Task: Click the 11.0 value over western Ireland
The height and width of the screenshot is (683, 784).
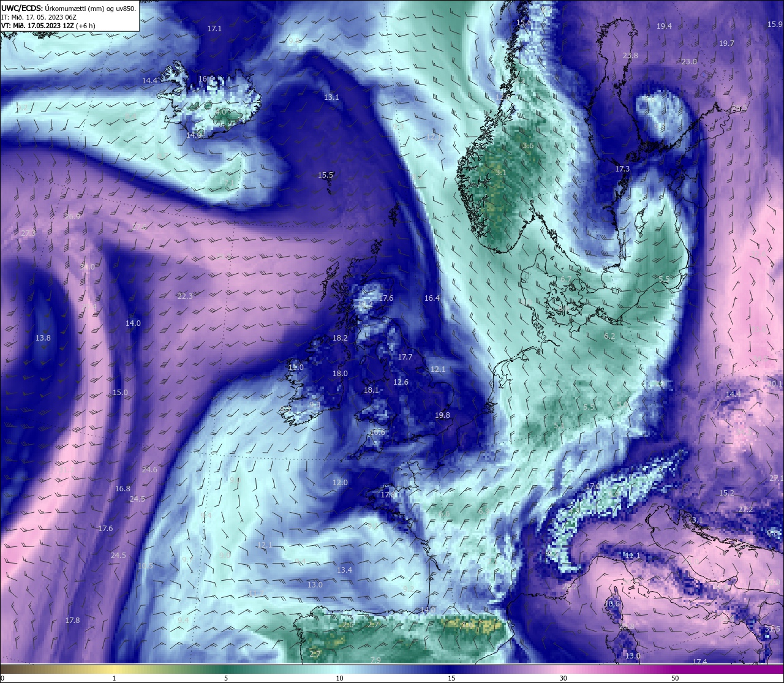Action: point(296,368)
